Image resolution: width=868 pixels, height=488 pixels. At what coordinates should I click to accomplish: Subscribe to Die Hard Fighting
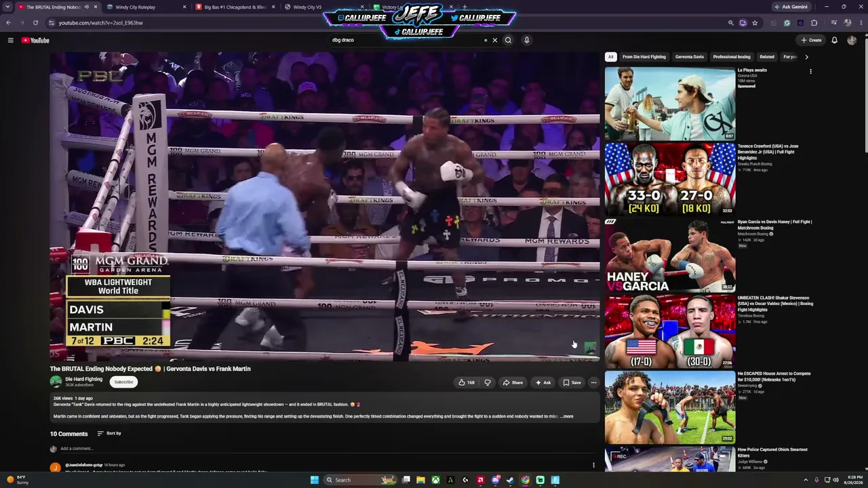[x=123, y=382]
